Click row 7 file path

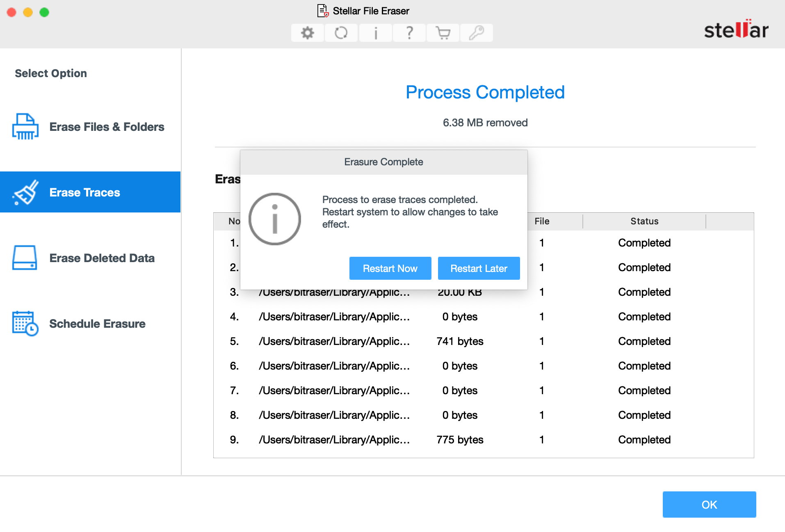click(334, 390)
